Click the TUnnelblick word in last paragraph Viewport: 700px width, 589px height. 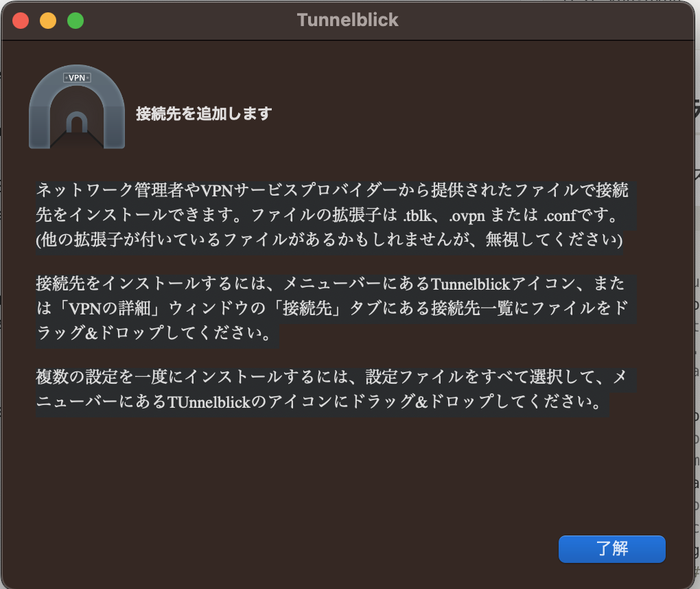point(209,402)
